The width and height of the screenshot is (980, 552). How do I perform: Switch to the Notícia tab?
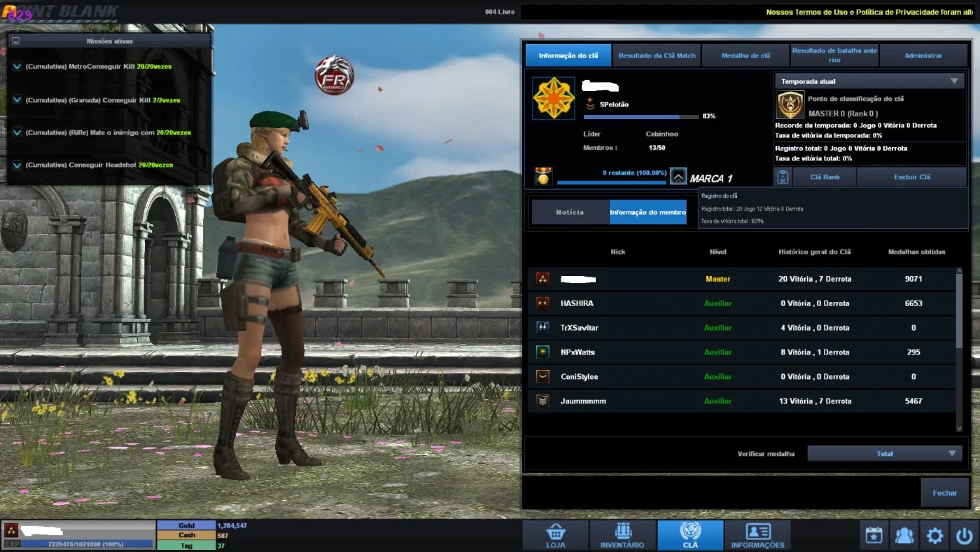pyautogui.click(x=570, y=212)
